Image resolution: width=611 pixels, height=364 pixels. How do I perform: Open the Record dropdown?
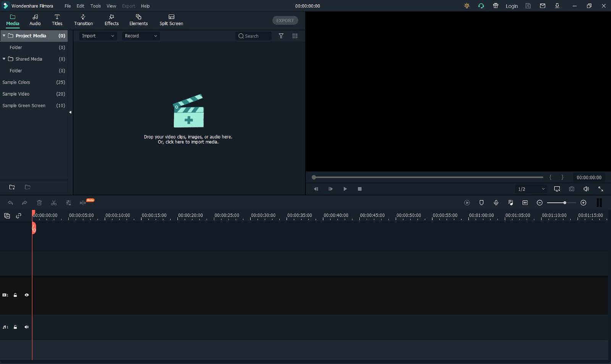(x=141, y=36)
